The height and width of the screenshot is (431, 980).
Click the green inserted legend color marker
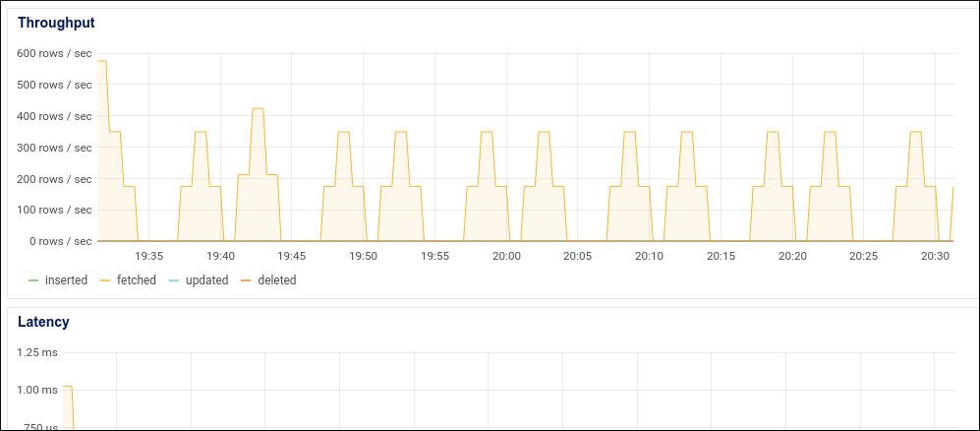pos(33,280)
